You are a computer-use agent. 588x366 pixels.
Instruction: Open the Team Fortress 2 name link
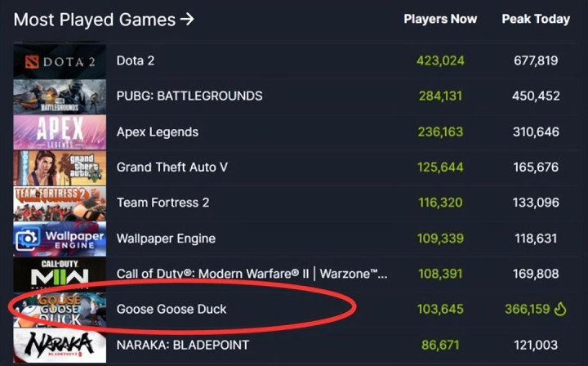click(x=163, y=203)
